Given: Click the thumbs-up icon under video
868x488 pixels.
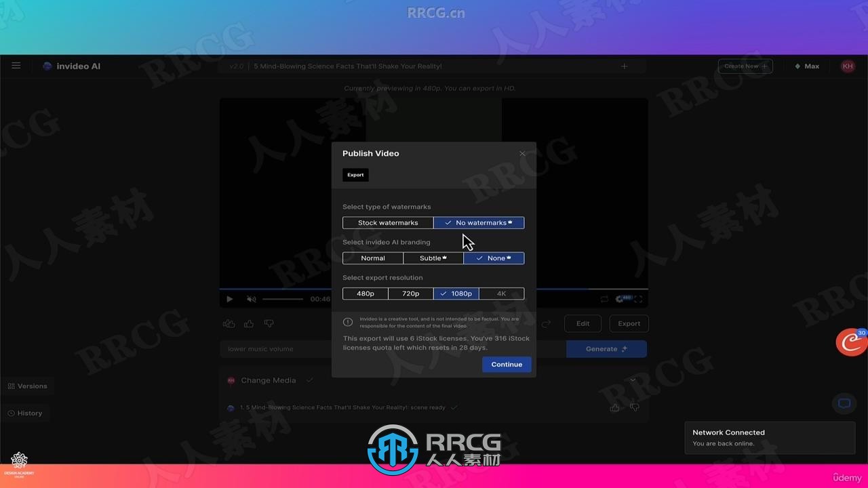Looking at the screenshot, I should 249,324.
